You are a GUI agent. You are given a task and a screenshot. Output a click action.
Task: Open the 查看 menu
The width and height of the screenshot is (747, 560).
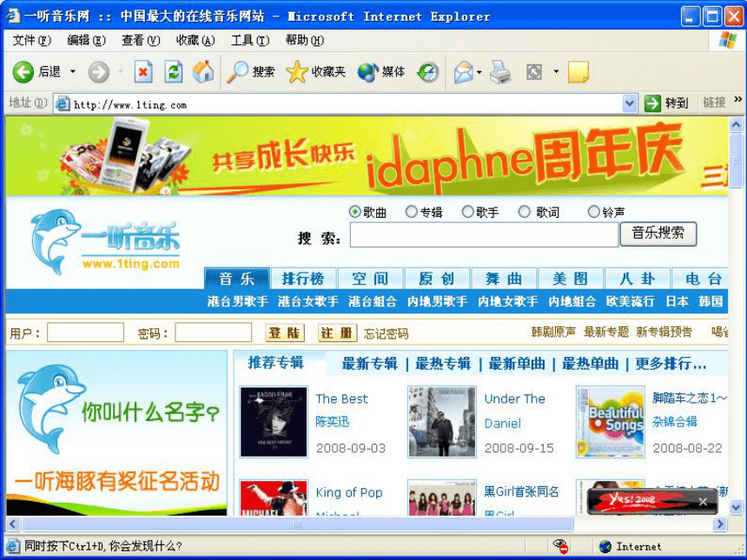pos(141,41)
